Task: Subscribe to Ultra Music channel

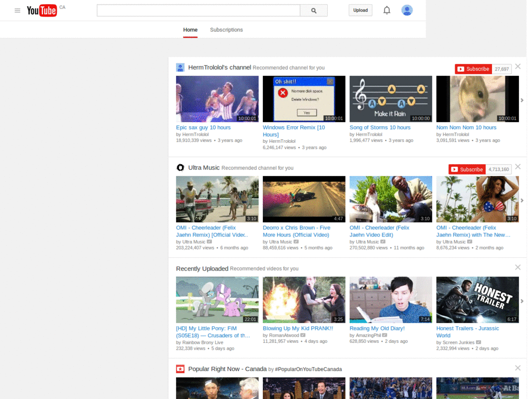Action: point(467,169)
